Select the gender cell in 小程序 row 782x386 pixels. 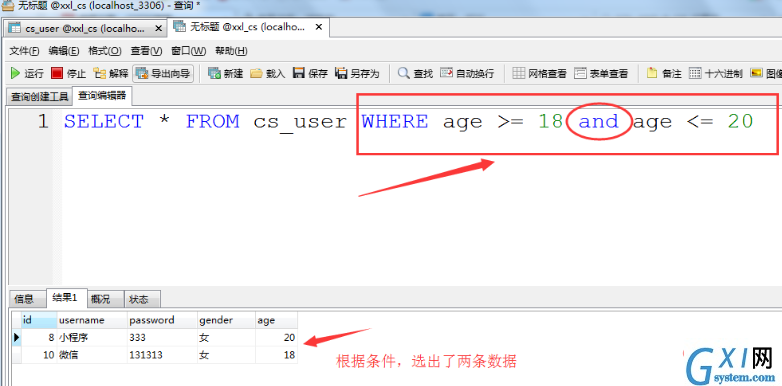click(226, 337)
